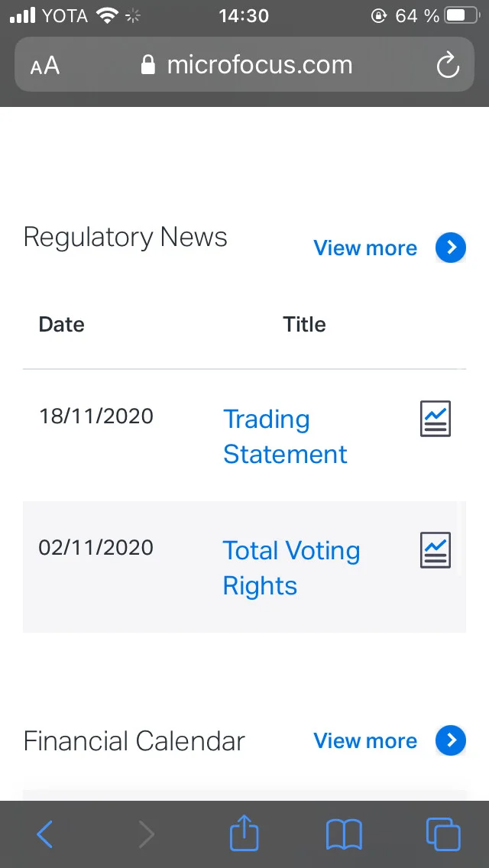Tap the Safari forward arrow
The width and height of the screenshot is (489, 868).
tap(146, 834)
